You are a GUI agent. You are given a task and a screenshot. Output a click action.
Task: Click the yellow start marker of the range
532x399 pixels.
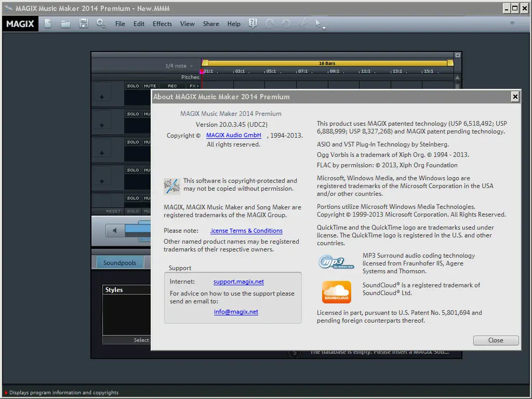tap(205, 63)
